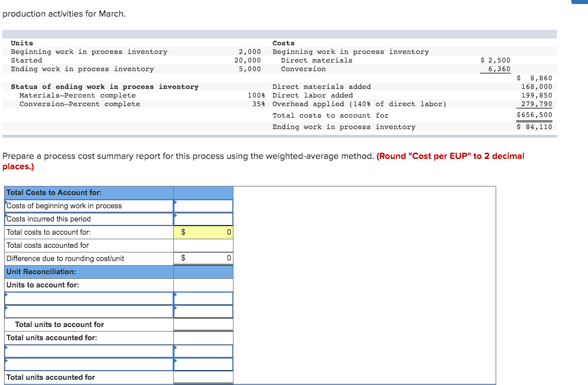588x385 pixels.
Task: Open the second blank label dropdown under 'Units to account for'
Action: tap(89, 312)
